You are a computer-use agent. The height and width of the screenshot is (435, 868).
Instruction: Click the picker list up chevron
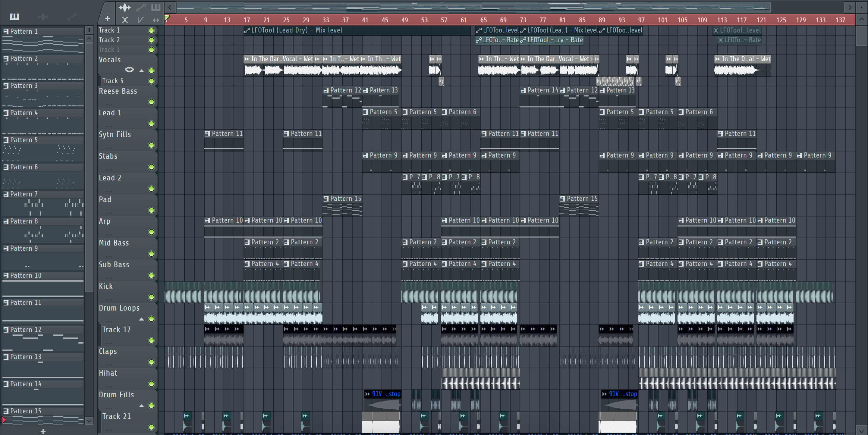pyautogui.click(x=89, y=39)
